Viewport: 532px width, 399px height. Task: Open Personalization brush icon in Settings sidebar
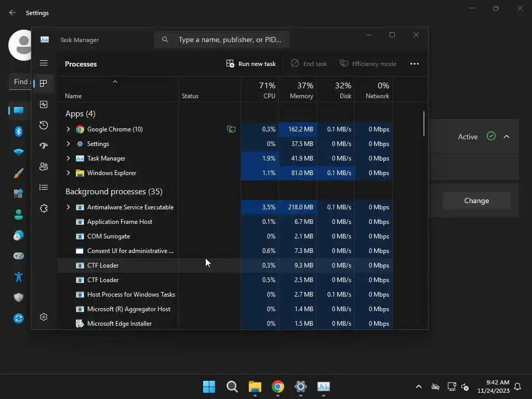(x=19, y=172)
